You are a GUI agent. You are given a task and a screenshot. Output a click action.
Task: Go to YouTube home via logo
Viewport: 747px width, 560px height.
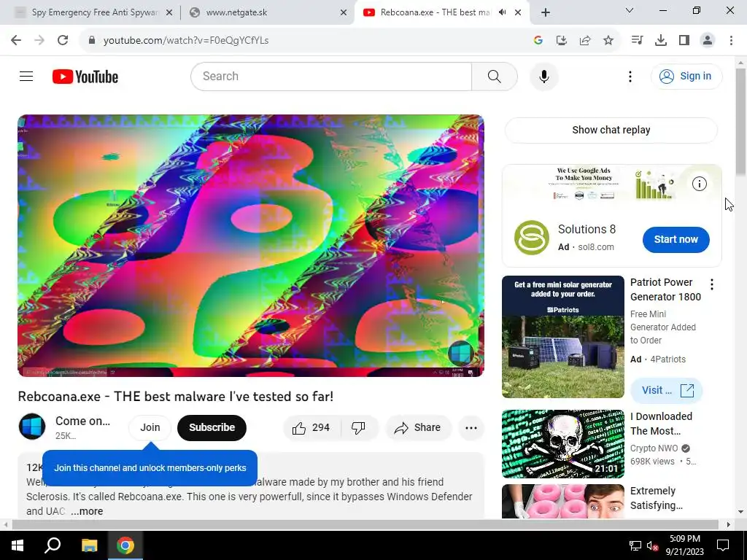[x=85, y=77]
